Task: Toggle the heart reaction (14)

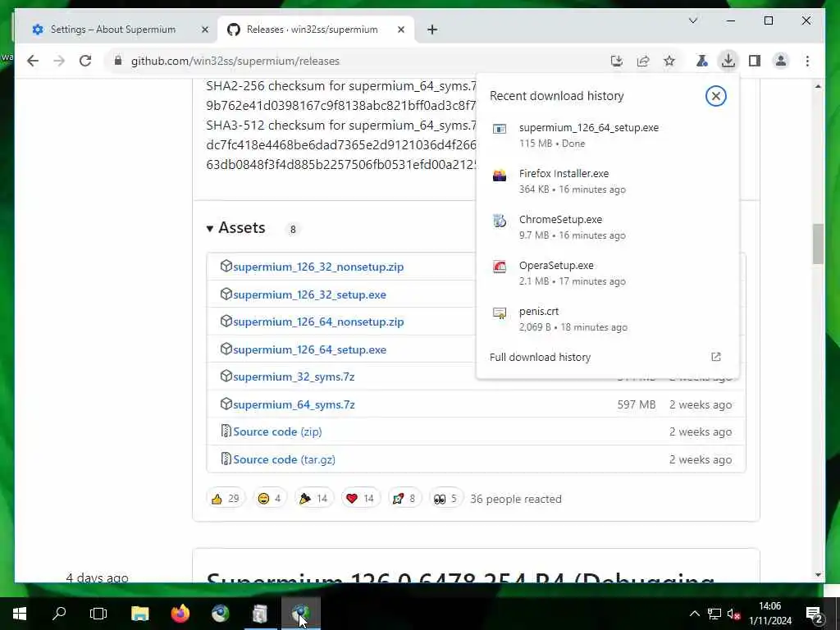Action: click(361, 499)
